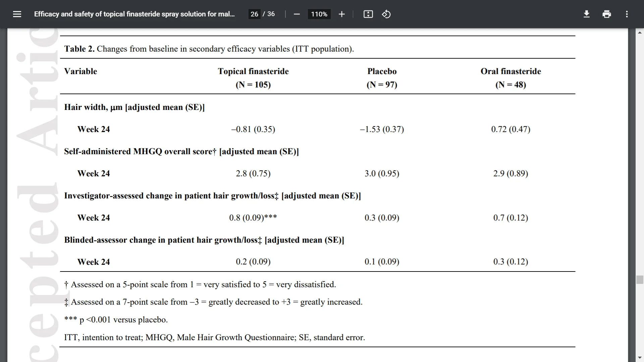Click the value '0.2 (0.09)'
This screenshot has height=362, width=644.
tap(253, 262)
